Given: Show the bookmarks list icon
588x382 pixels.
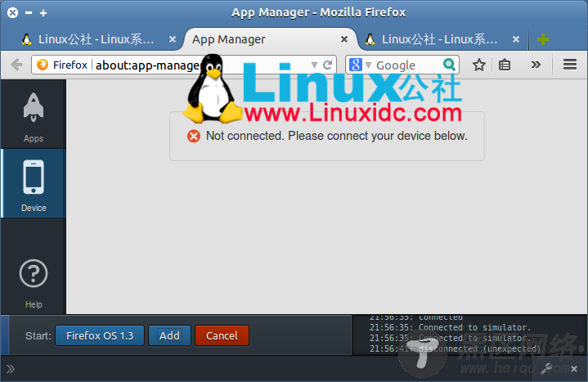Looking at the screenshot, I should 505,65.
